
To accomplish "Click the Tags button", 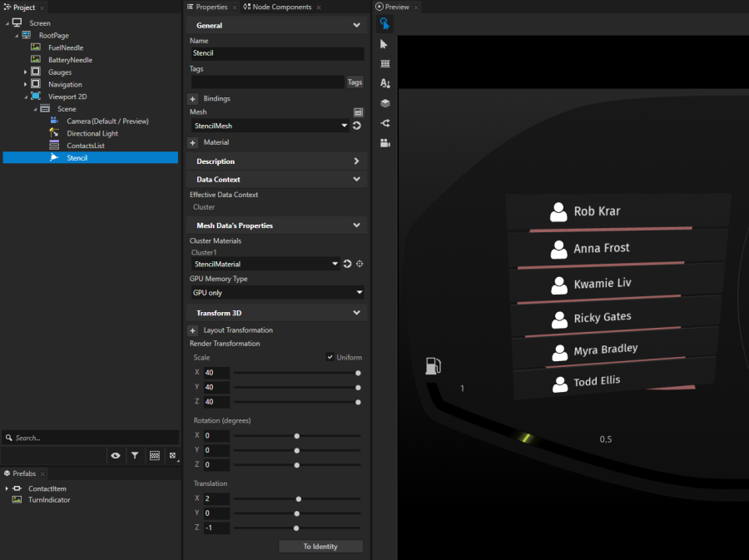I will 355,82.
